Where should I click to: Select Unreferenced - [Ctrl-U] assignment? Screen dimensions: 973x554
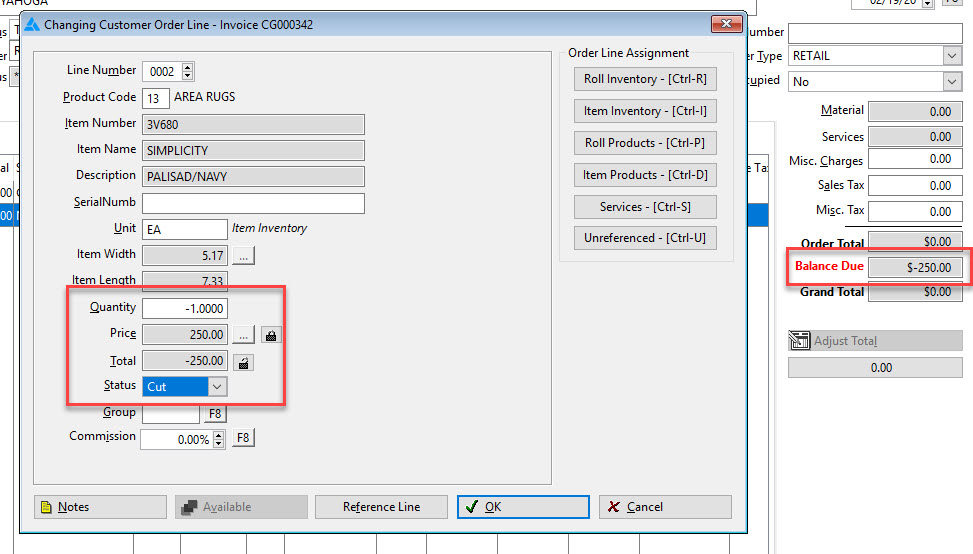[x=645, y=238]
